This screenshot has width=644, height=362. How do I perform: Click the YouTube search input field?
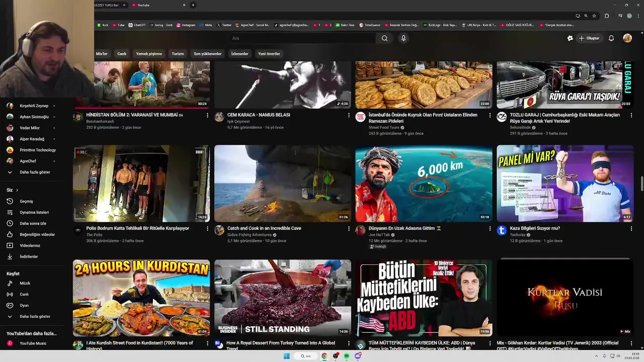click(302, 38)
